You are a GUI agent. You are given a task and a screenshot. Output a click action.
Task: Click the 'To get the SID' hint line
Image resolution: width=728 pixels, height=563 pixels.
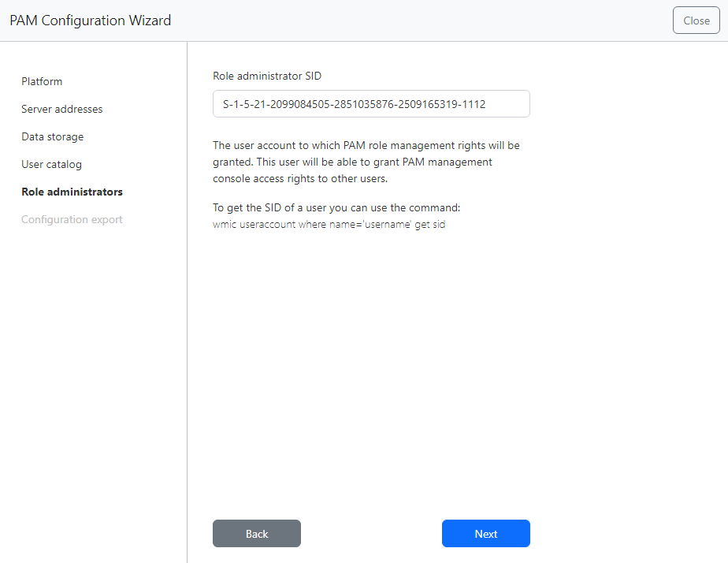coord(336,208)
